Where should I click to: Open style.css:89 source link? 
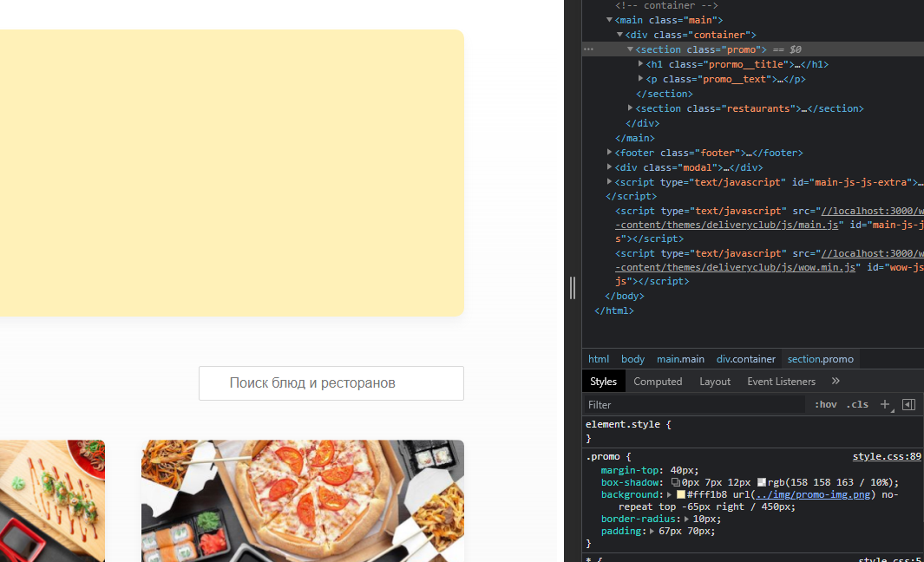tap(887, 456)
